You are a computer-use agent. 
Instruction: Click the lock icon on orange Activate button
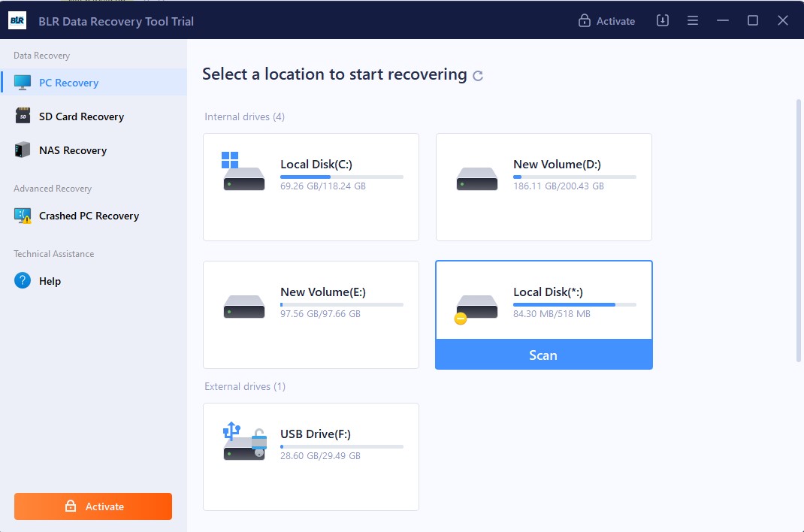click(71, 506)
